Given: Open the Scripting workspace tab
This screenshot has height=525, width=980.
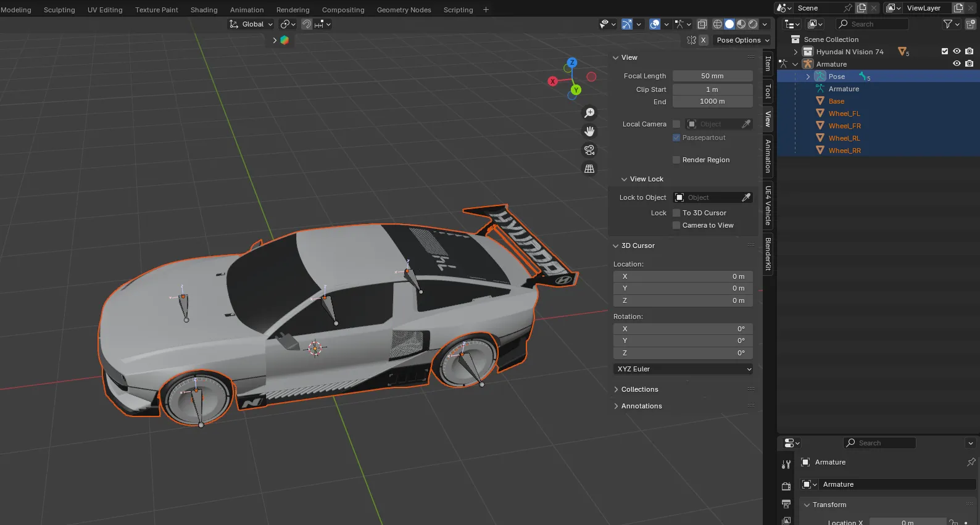Looking at the screenshot, I should point(458,10).
